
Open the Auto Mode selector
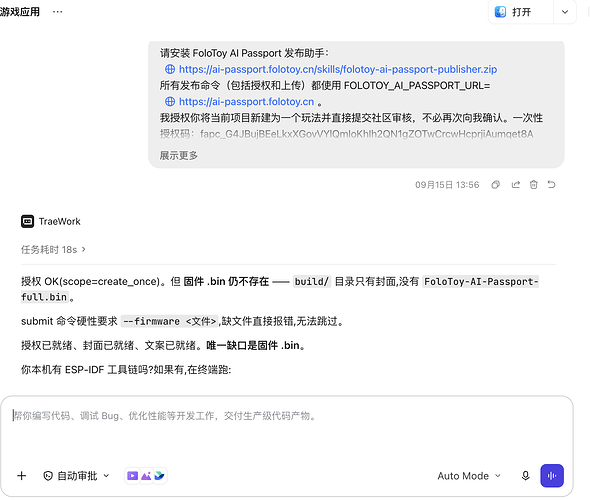(469, 476)
